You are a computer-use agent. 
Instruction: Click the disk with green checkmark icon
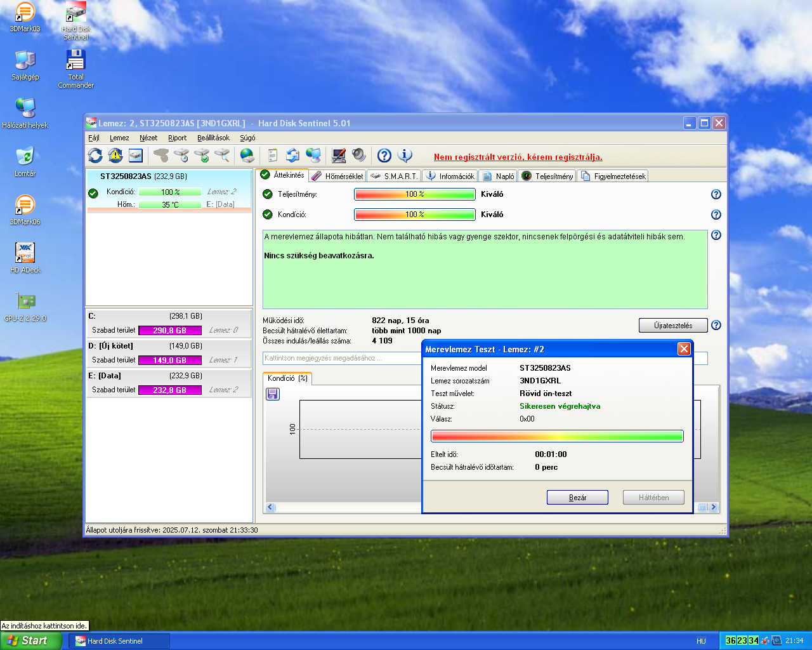[202, 155]
